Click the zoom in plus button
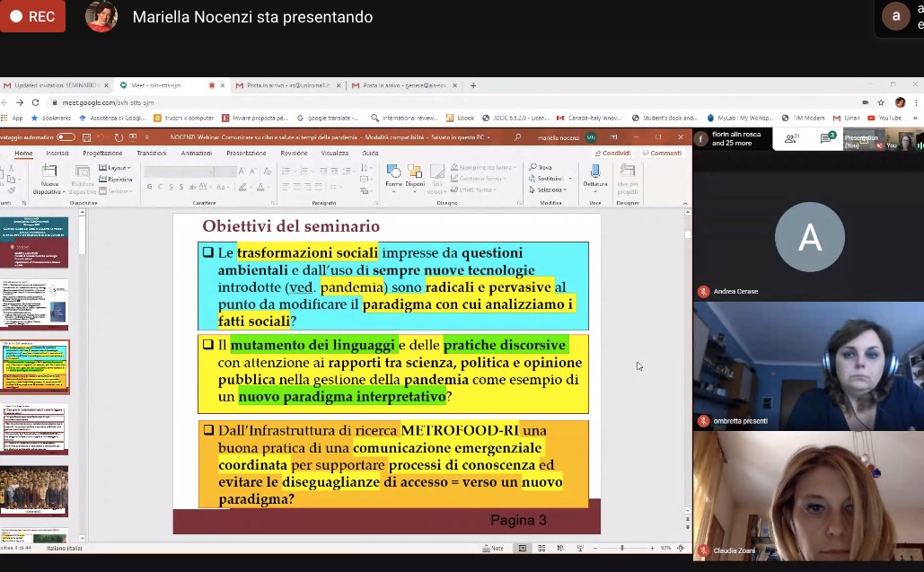This screenshot has height=572, width=924. click(652, 549)
